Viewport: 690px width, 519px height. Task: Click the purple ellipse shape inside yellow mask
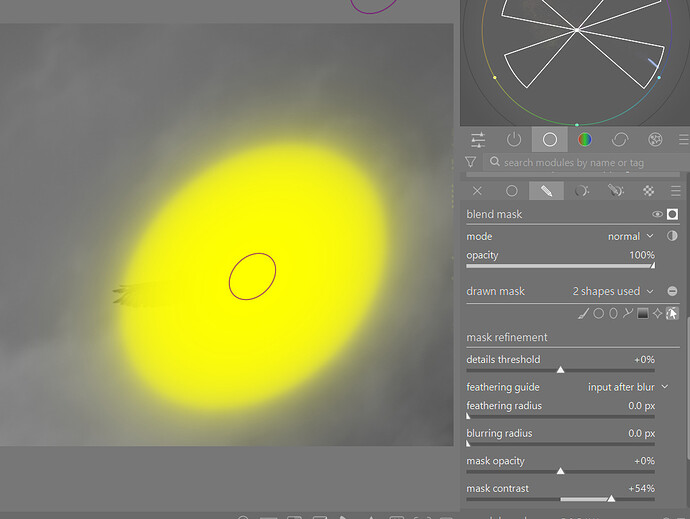coord(252,276)
